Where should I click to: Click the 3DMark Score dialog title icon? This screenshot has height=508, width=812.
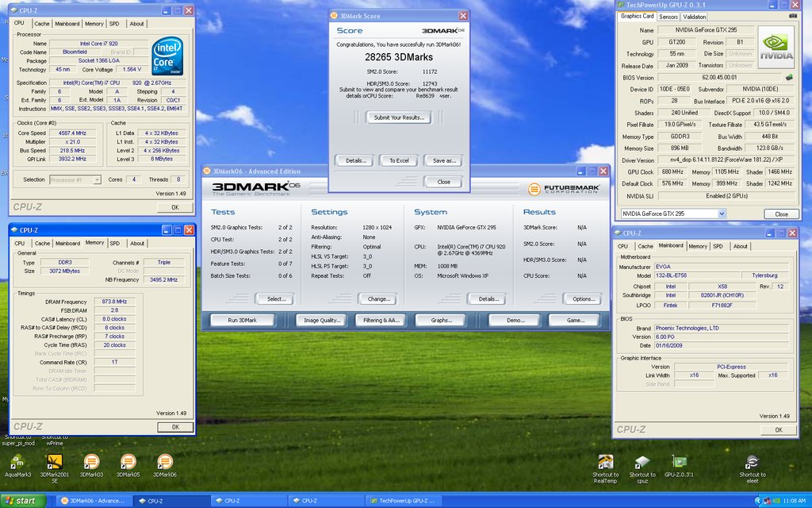(334, 16)
